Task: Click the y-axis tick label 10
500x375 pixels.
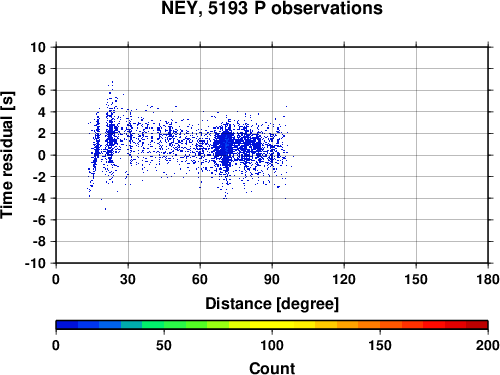Action: 38,47
